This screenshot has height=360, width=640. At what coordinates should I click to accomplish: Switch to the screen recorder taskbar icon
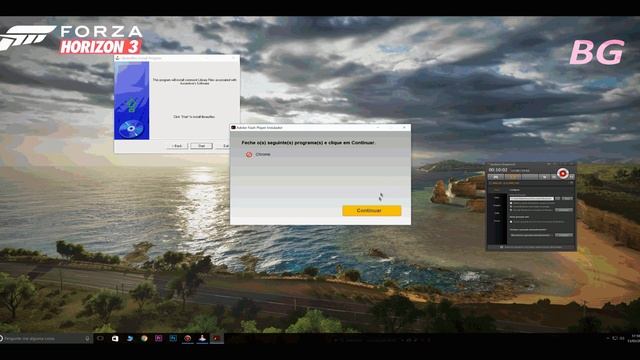(x=216, y=338)
